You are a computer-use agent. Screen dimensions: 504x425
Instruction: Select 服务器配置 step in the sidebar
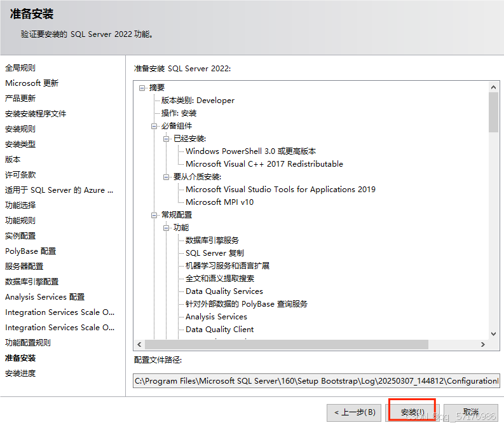[x=24, y=267]
